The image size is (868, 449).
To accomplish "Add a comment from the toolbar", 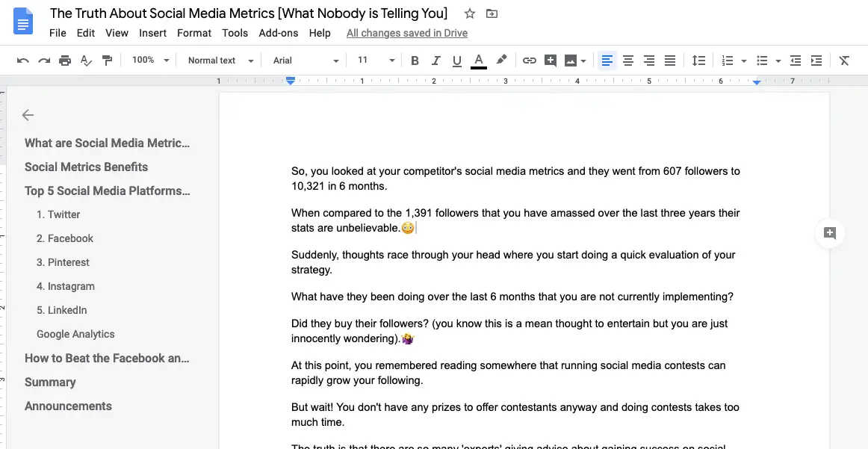I will pyautogui.click(x=551, y=61).
